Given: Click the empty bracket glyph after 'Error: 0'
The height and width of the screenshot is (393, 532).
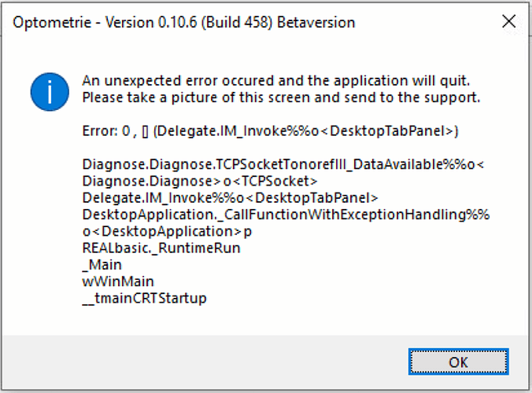Looking at the screenshot, I should [x=146, y=131].
